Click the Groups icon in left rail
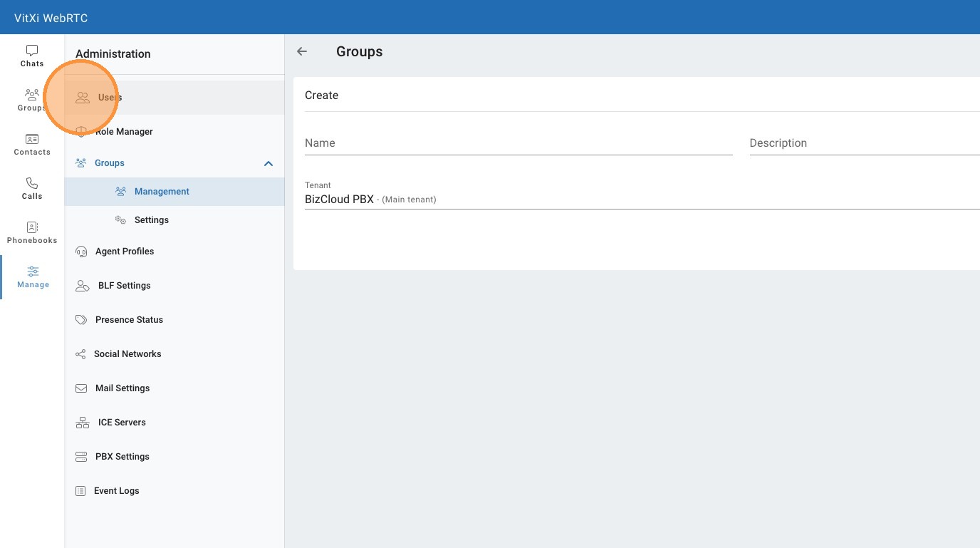 (x=32, y=95)
